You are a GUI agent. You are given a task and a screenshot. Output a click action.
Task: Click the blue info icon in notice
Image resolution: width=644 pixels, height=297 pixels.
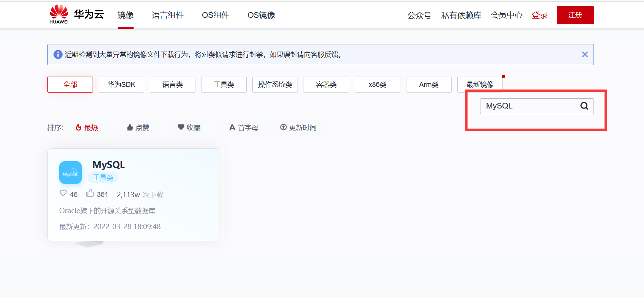[58, 55]
